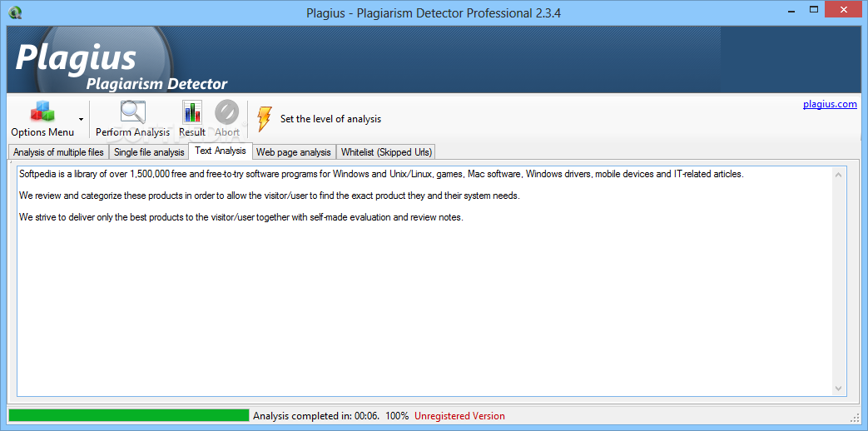The image size is (868, 431).
Task: Open the Whitelist (Skipped Urls) tab
Action: tap(386, 152)
